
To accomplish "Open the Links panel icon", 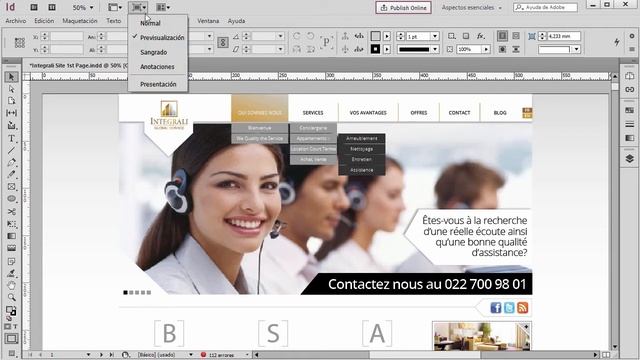I will pyautogui.click(x=629, y=89).
